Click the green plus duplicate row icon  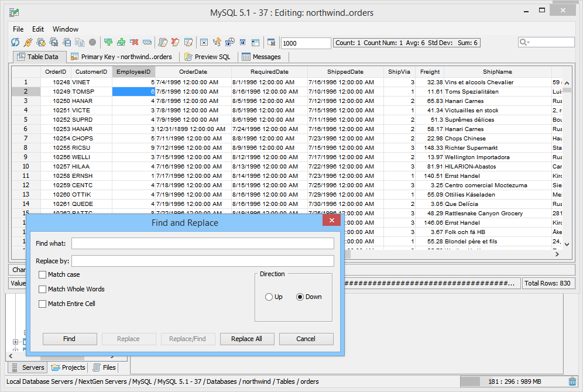pyautogui.click(x=121, y=42)
